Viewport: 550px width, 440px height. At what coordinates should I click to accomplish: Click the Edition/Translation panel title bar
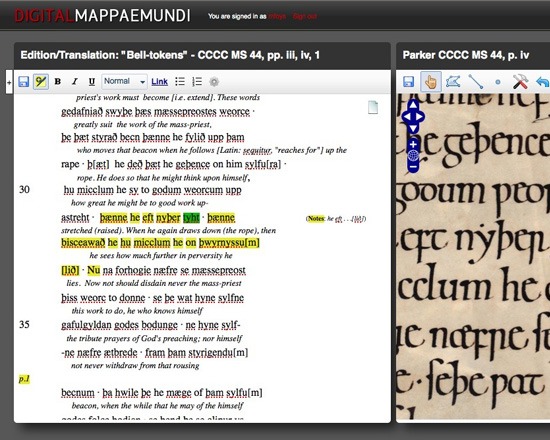202,55
